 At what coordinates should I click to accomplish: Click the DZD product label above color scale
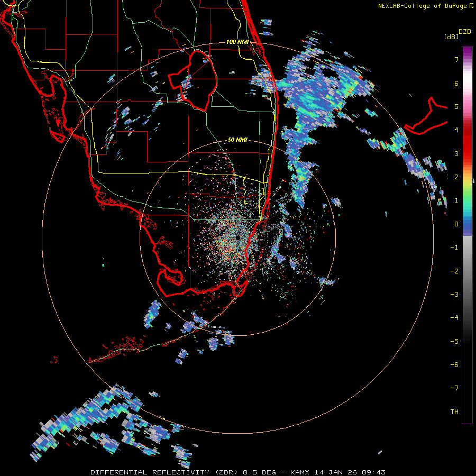[465, 32]
